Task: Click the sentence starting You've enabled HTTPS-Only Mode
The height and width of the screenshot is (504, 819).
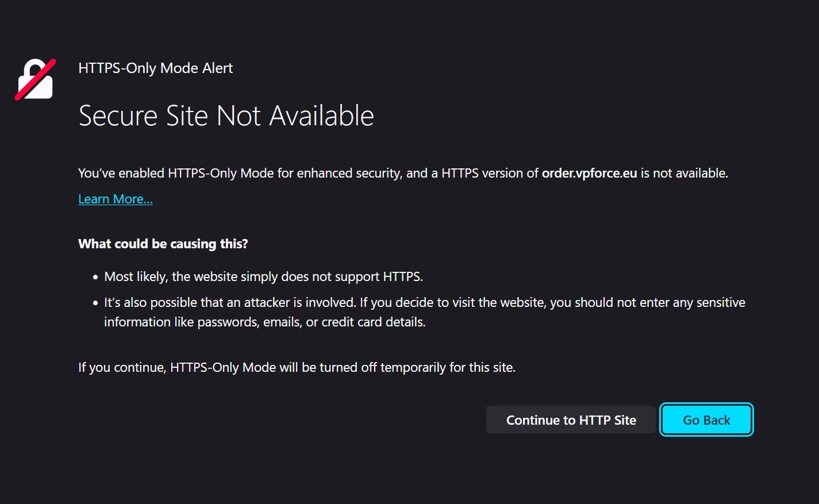Action: coord(403,173)
